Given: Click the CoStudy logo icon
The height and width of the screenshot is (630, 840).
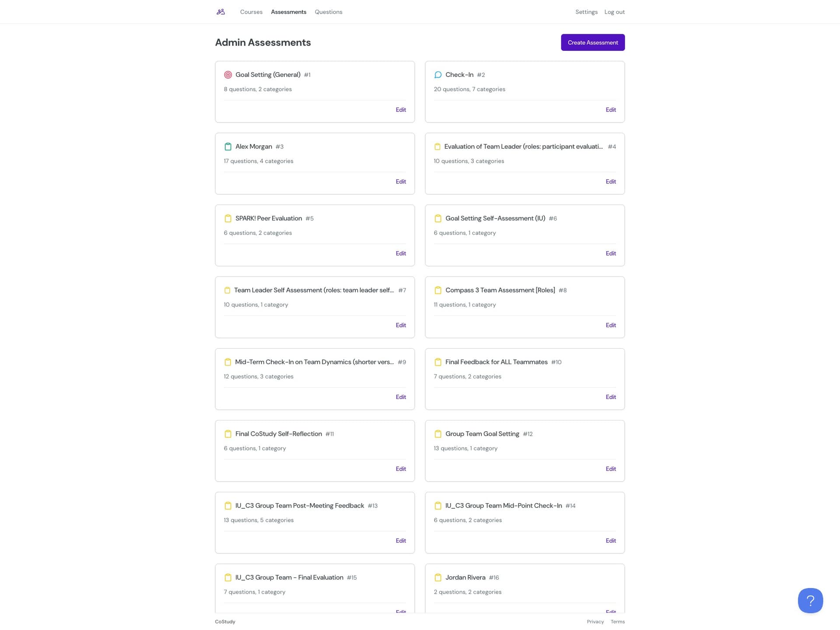Looking at the screenshot, I should [x=220, y=12].
